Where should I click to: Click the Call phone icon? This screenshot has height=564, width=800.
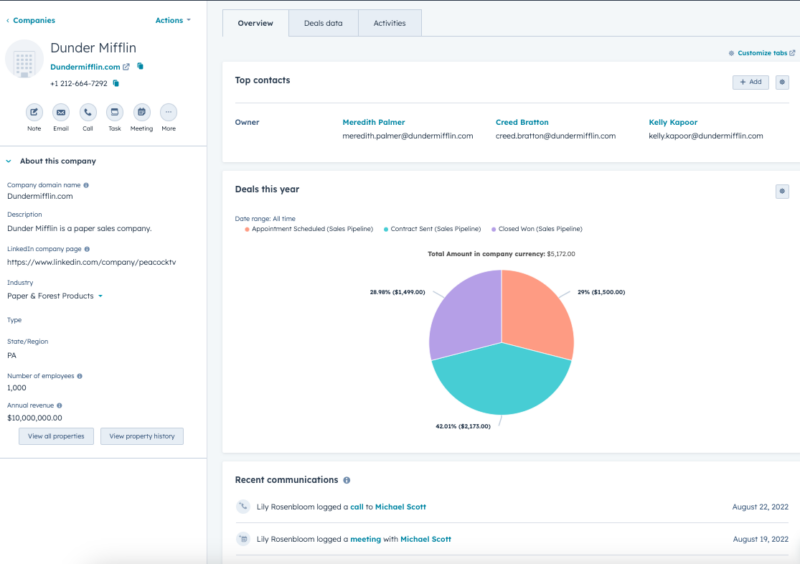(x=88, y=112)
